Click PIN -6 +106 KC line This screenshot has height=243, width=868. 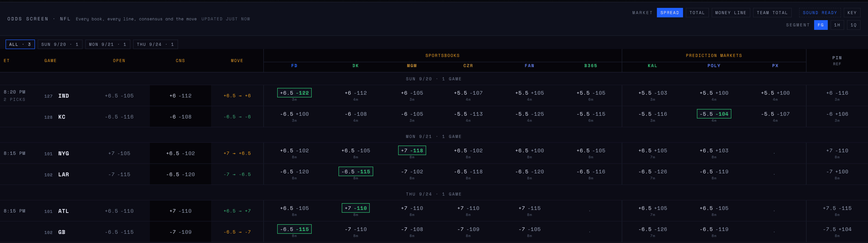point(837,114)
